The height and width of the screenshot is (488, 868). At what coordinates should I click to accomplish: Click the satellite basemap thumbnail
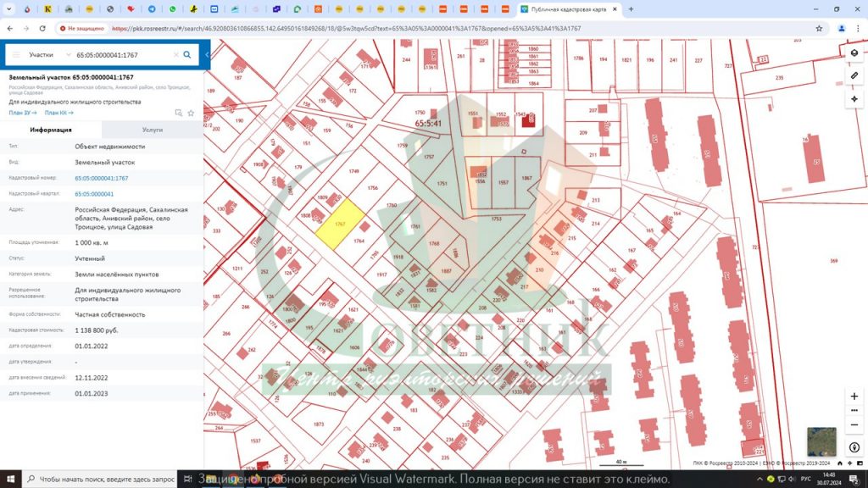(x=821, y=441)
